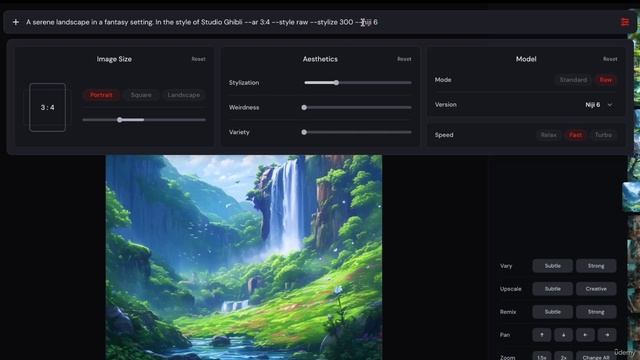Click the Stylization label
This screenshot has width=640, height=360.
point(244,82)
